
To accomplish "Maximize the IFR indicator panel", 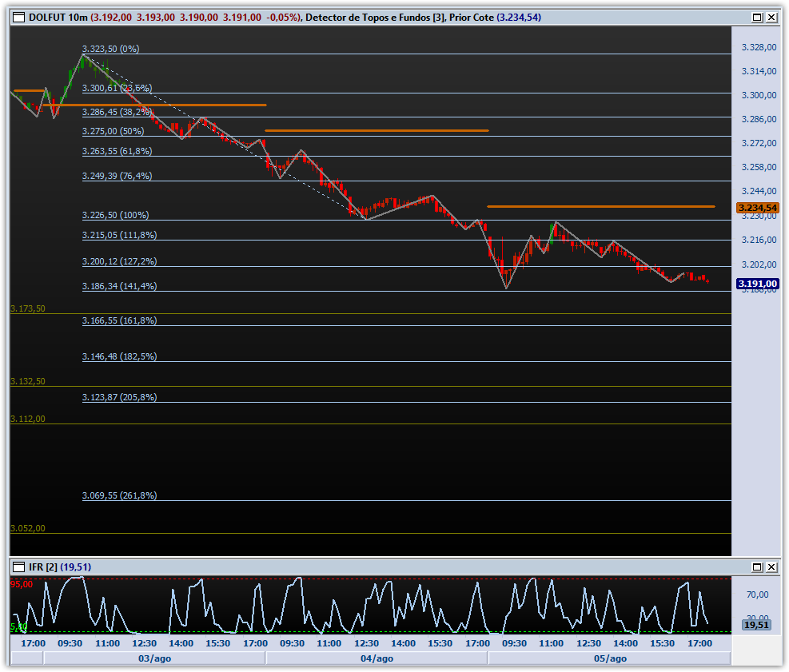I will point(757,567).
